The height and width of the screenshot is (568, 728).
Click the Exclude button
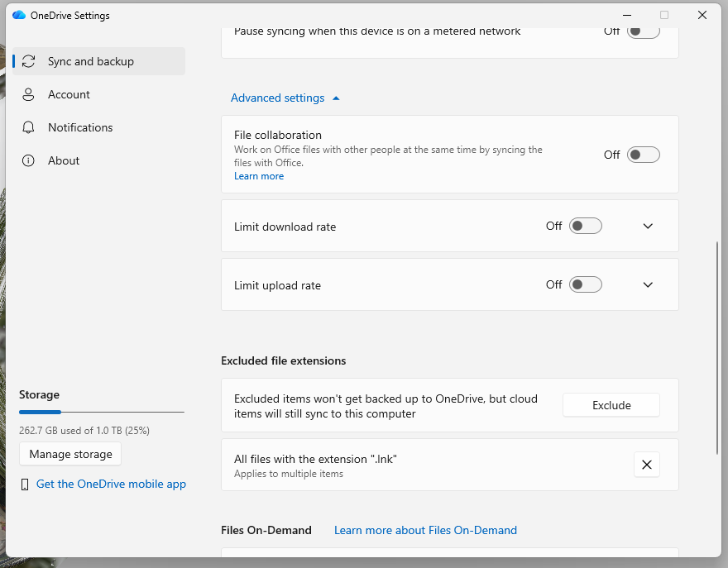pyautogui.click(x=611, y=405)
